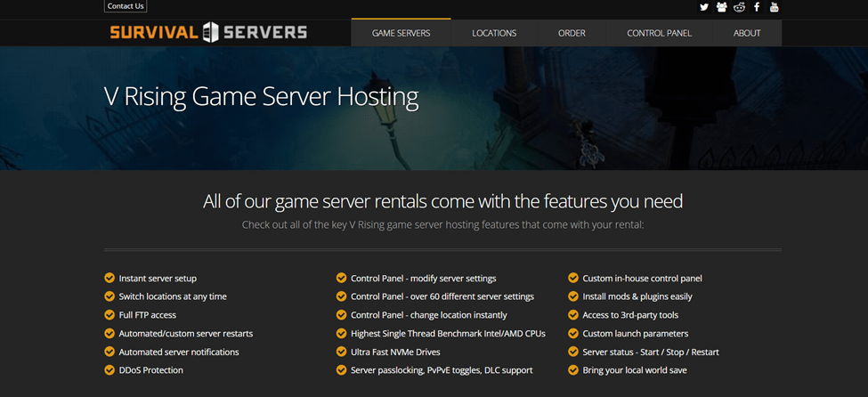Click the Contact Us button

coord(126,6)
